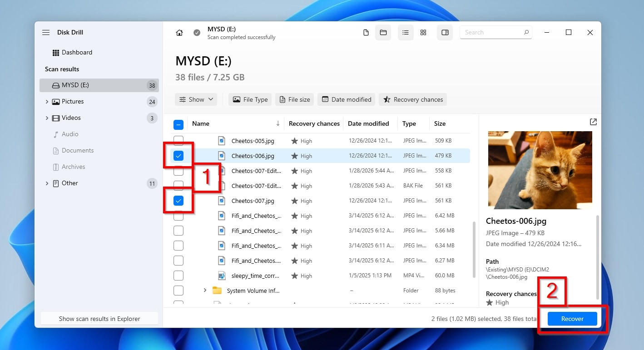Toggle the select-all checkbox in header
The image size is (644, 350).
click(x=178, y=124)
